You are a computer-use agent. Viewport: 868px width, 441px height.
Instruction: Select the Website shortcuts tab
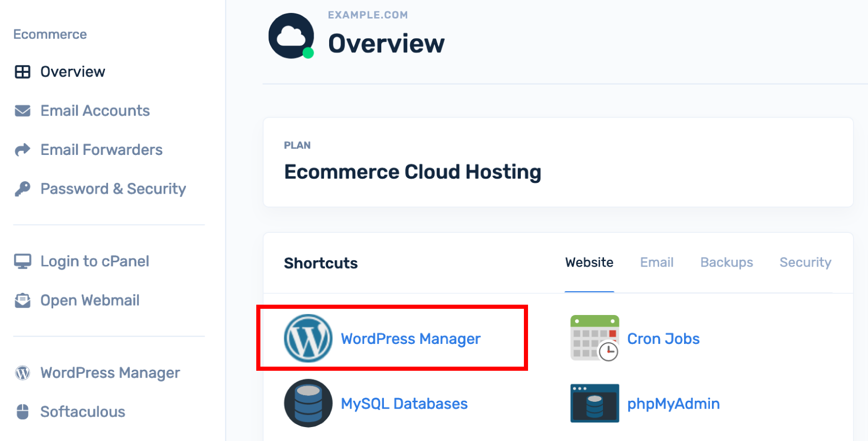590,262
